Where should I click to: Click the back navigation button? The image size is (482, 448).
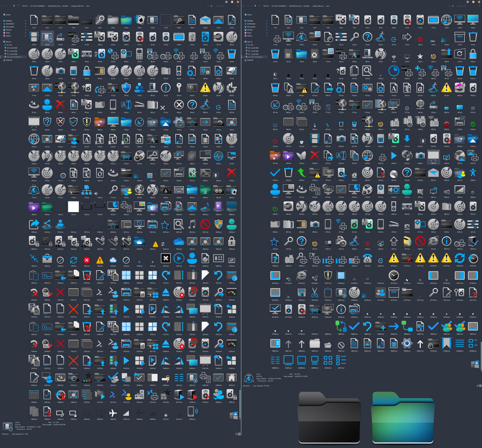pyautogui.click(x=2, y=6)
